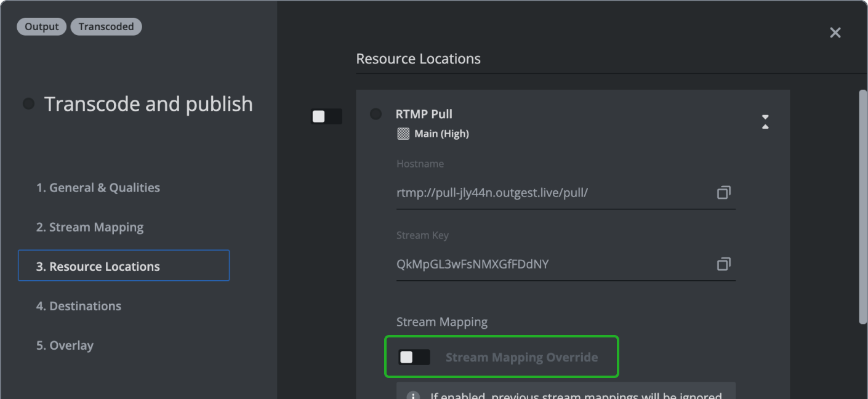Click the Transcoded tag
Image resolution: width=868 pixels, height=399 pixels.
[106, 26]
